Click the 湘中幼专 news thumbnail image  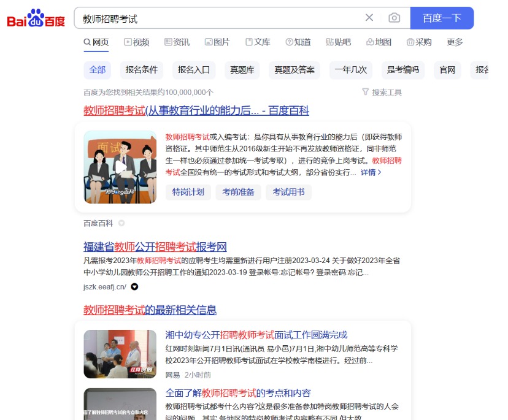tap(120, 354)
